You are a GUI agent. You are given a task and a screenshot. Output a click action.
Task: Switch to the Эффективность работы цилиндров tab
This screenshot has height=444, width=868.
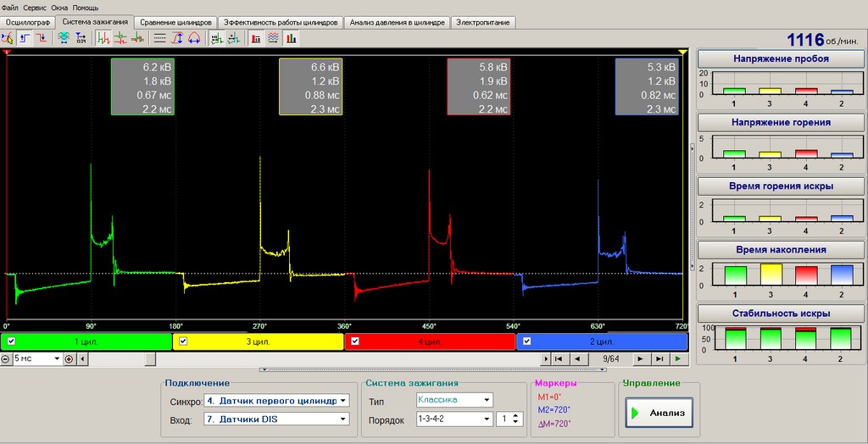[281, 23]
